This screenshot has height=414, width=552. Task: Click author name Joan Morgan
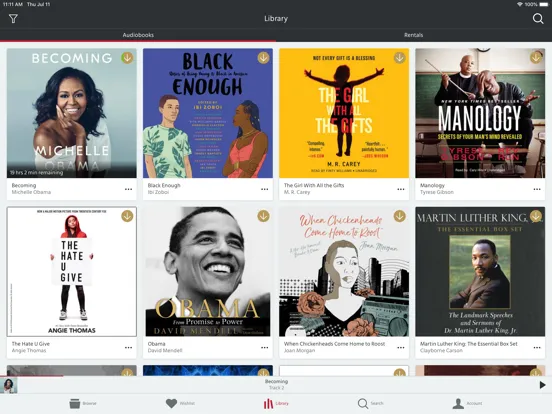(300, 351)
